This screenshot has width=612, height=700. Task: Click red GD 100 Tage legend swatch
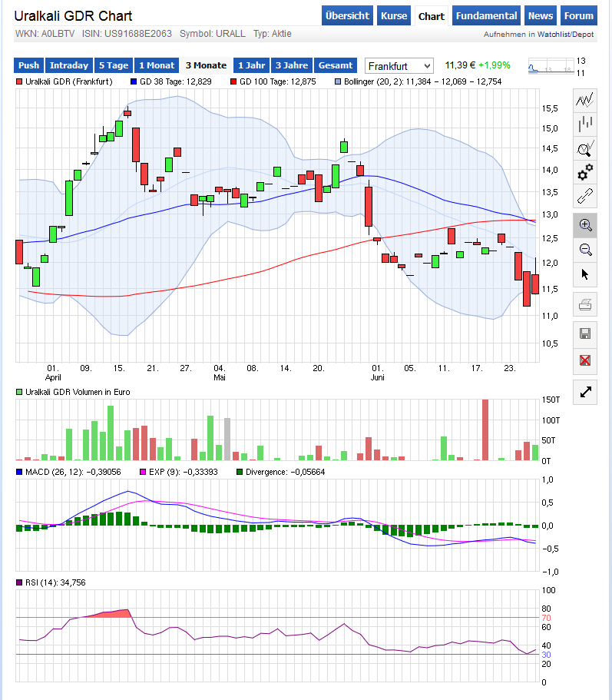point(233,81)
